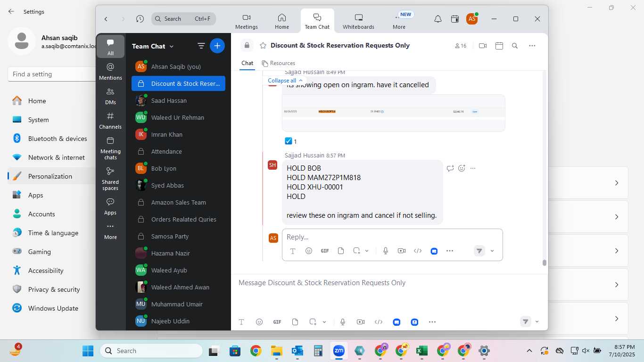Open Mentions in the chat sidebar

pos(111,71)
